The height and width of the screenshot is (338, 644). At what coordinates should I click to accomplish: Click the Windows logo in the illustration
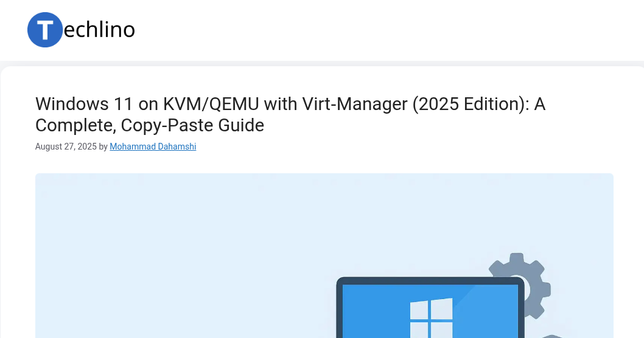(x=431, y=319)
